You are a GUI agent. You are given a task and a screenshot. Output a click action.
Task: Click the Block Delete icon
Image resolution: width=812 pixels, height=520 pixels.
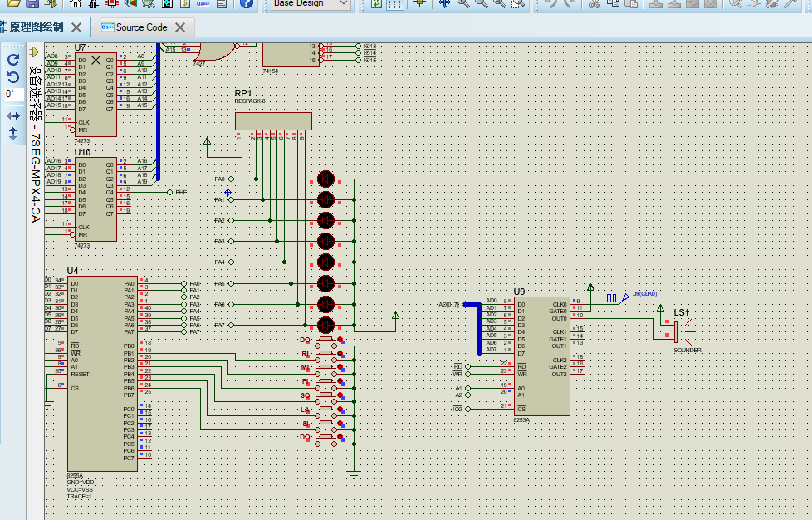pos(711,3)
